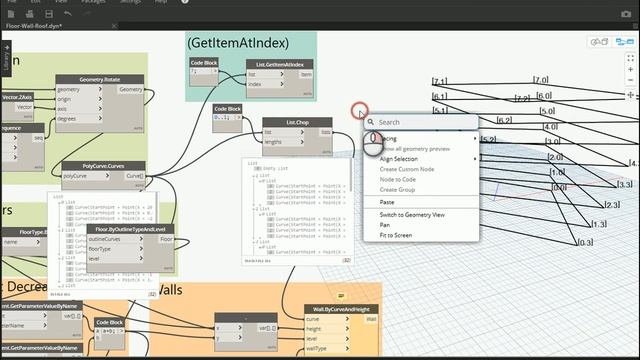Choose Align Selection in context menu
640x360 pixels.
[399, 159]
